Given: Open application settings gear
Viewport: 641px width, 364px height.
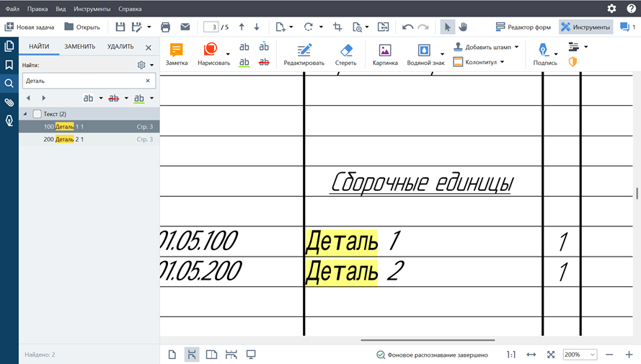Looking at the screenshot, I should [611, 9].
